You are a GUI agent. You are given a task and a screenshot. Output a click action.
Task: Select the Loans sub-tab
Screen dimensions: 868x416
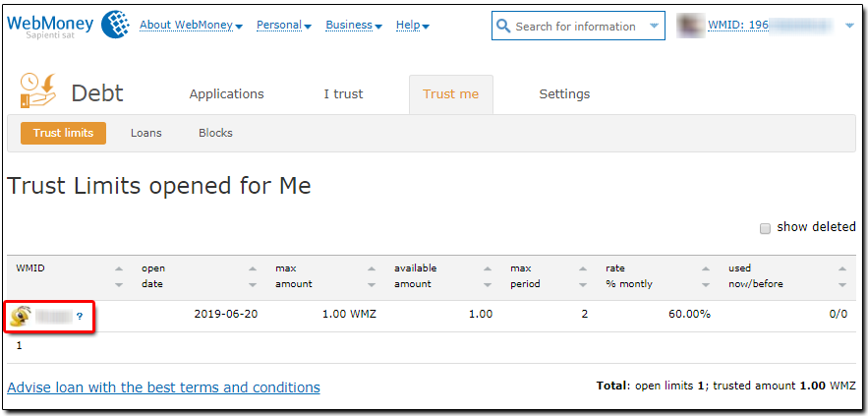tap(146, 133)
